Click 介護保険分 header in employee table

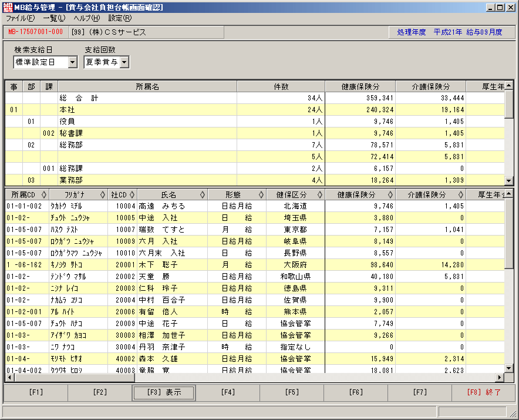point(430,195)
